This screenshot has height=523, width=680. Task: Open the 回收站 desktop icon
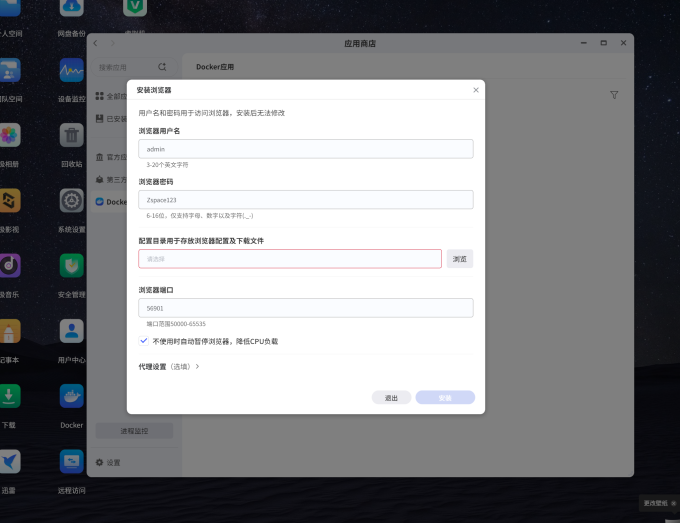(x=72, y=135)
